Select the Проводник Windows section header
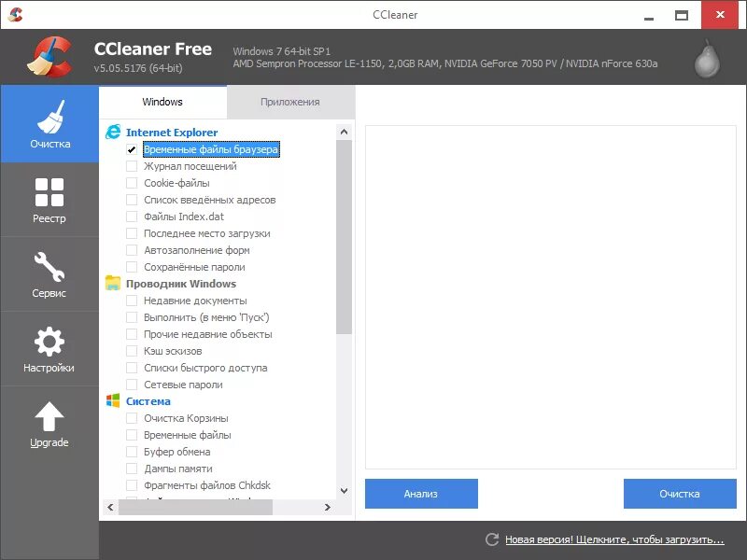Screen dimensions: 747x560 [x=181, y=284]
